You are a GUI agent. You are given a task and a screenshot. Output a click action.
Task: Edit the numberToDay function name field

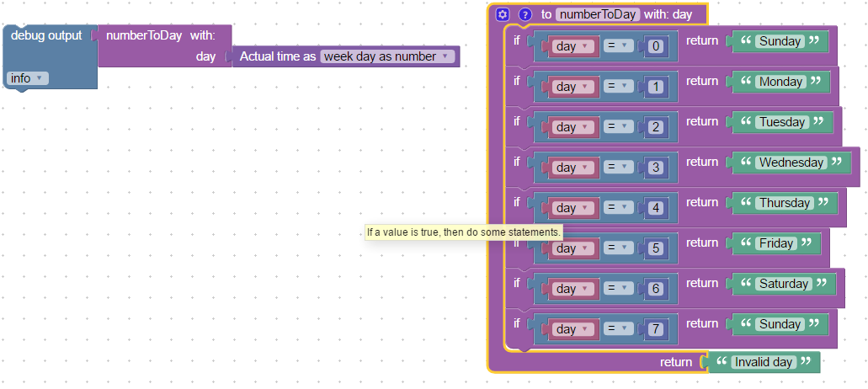[598, 14]
